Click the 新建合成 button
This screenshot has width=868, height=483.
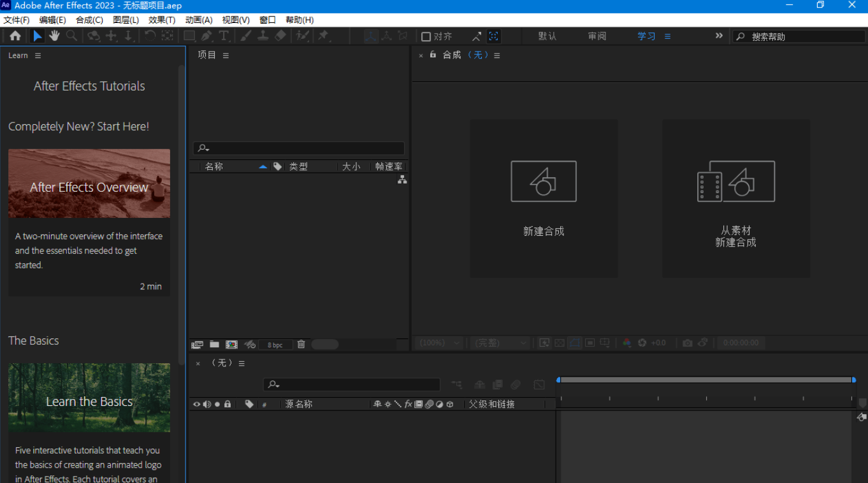544,198
